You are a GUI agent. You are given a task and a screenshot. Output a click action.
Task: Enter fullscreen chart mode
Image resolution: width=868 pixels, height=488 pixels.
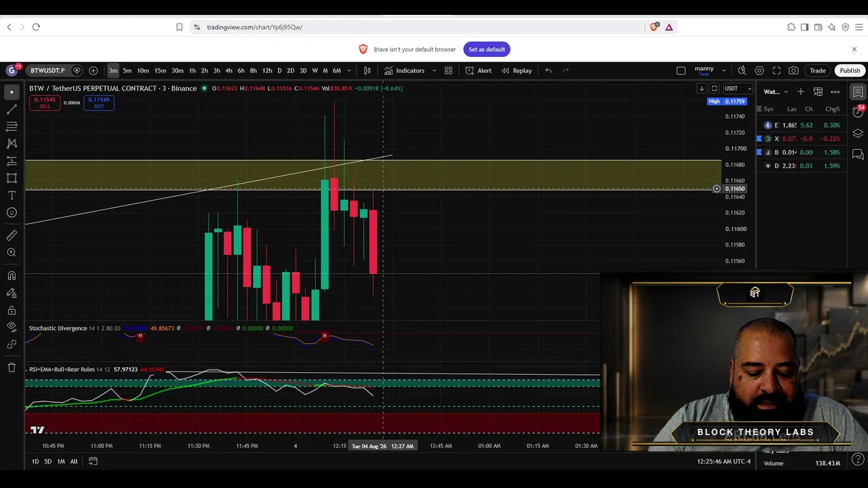[776, 70]
